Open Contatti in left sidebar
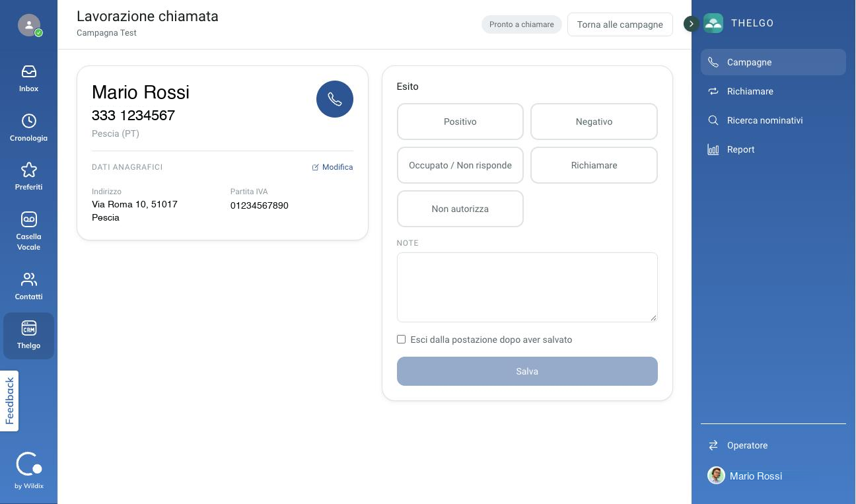This screenshot has height=504, width=856. point(28,286)
